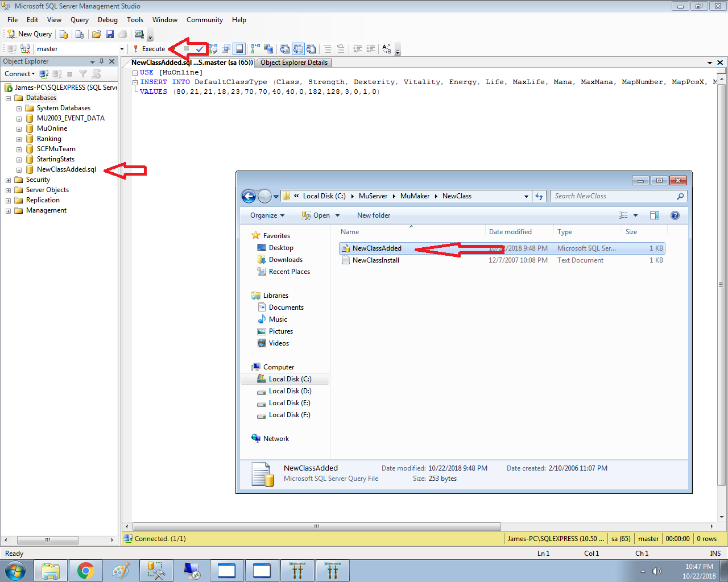
Task: Select the NewClassInstall text document
Action: pos(375,260)
